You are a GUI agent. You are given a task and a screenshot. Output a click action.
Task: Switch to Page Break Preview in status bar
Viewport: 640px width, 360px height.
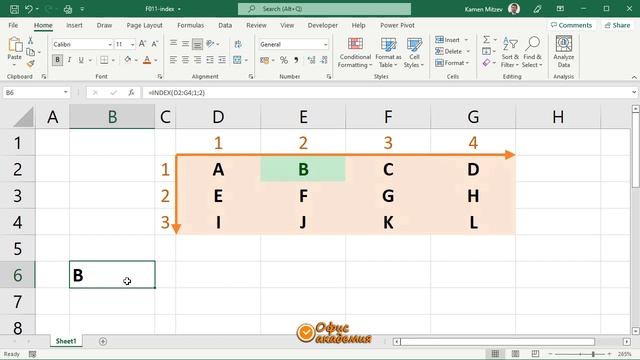point(536,354)
